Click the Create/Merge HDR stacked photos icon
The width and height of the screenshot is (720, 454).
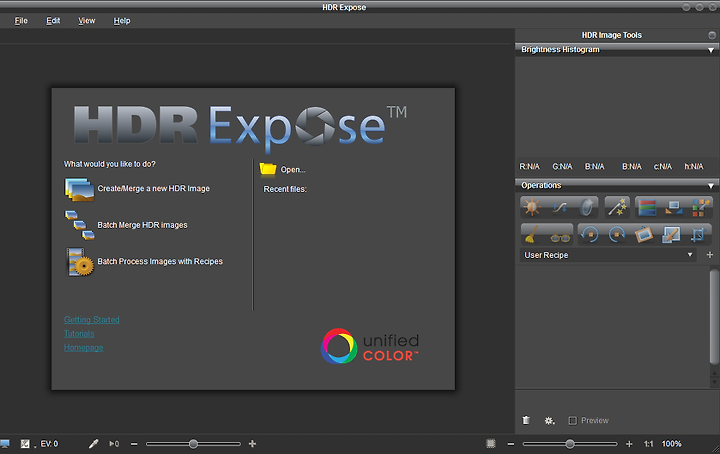(x=79, y=189)
